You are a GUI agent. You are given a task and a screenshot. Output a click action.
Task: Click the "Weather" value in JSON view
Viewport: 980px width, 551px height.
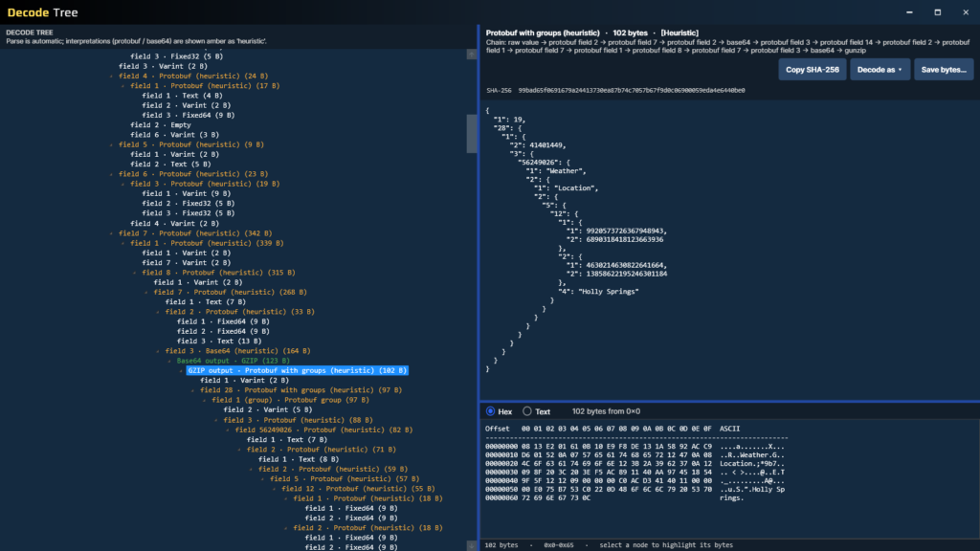[566, 171]
